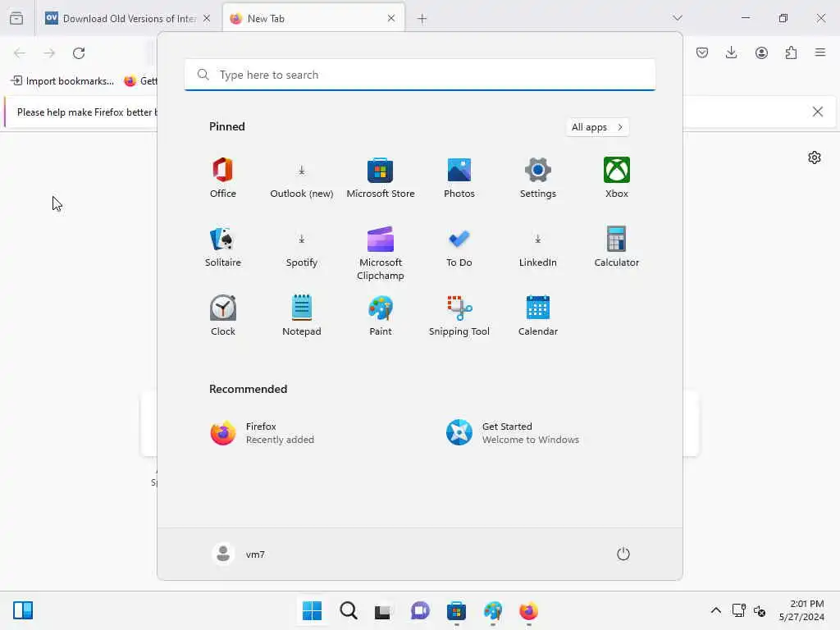
Task: Open Firefox Extensions puzzle icon
Action: point(792,52)
